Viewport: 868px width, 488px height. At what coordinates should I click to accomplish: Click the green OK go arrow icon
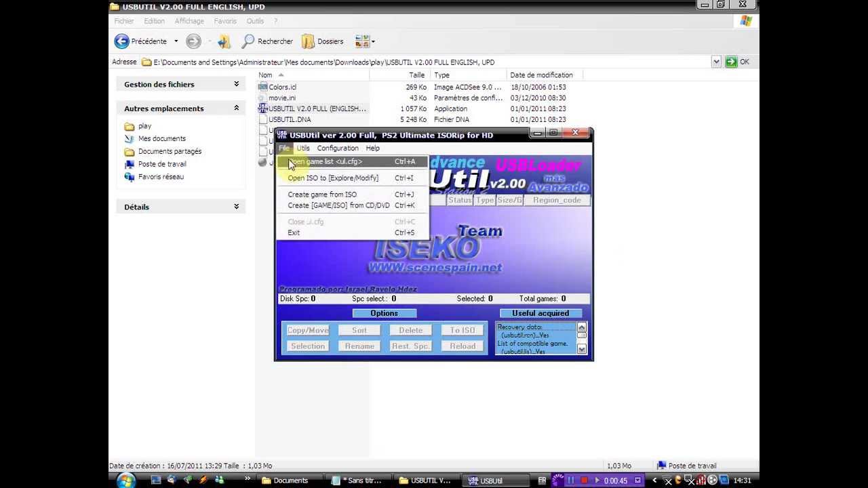730,62
